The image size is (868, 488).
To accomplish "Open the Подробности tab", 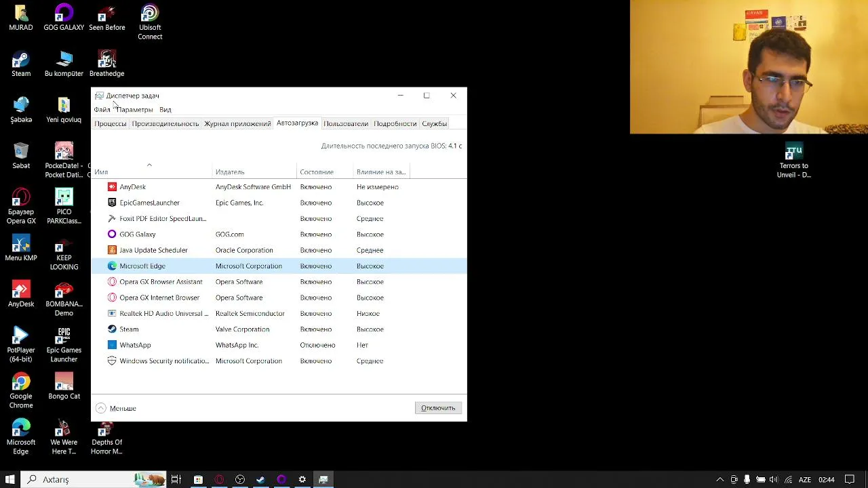I will tap(395, 123).
